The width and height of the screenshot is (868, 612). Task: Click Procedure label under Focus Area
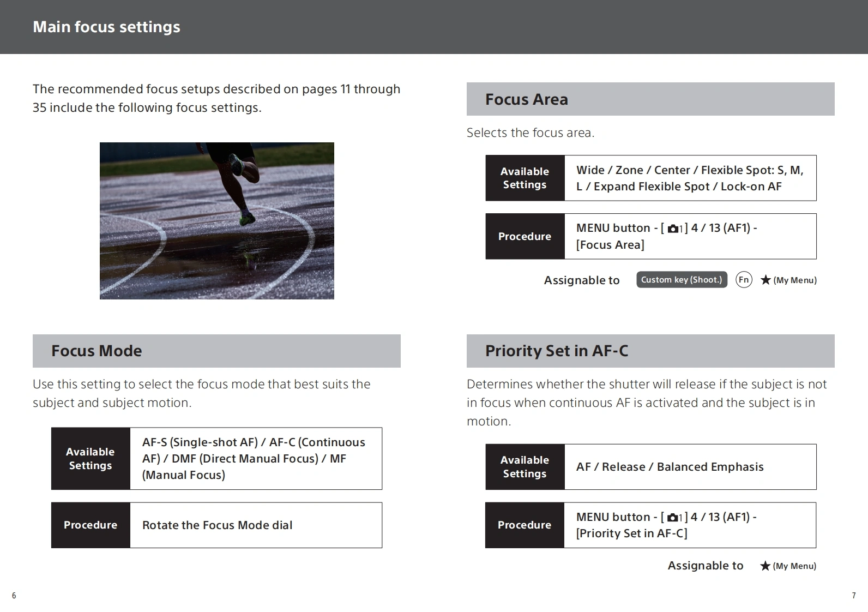(x=525, y=237)
